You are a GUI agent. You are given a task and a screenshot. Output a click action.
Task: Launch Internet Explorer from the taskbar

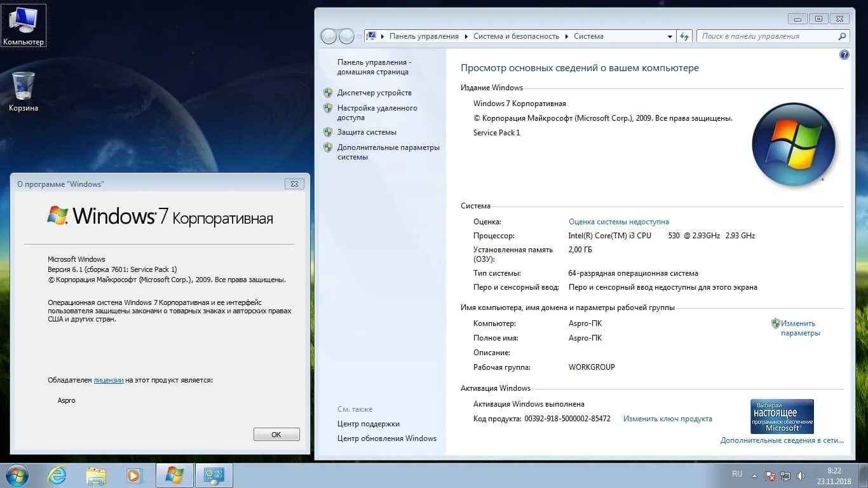(57, 475)
